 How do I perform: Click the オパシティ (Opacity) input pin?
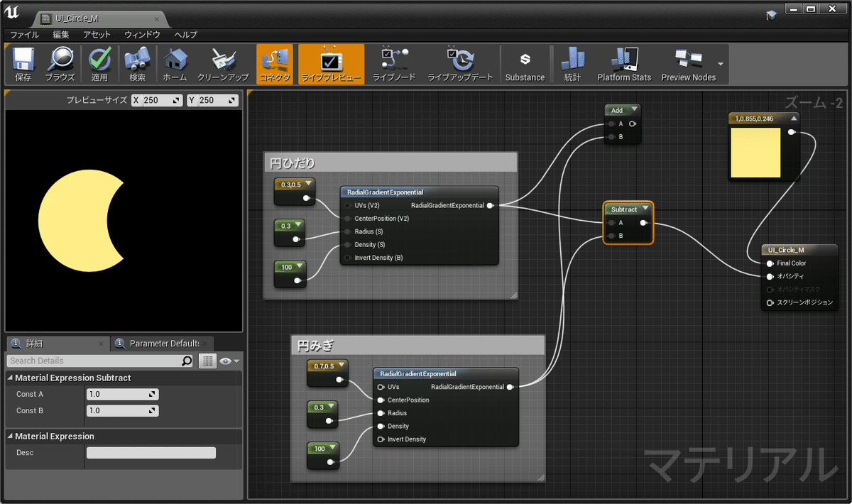click(x=770, y=276)
